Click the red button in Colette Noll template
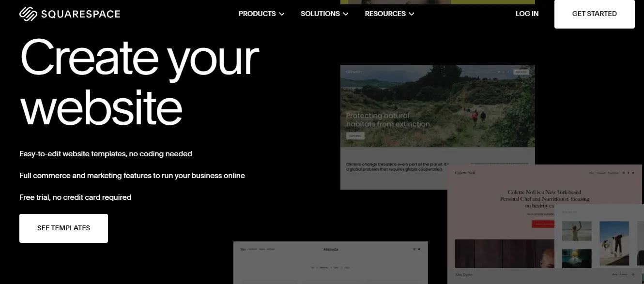644x284 pixels. (543, 224)
